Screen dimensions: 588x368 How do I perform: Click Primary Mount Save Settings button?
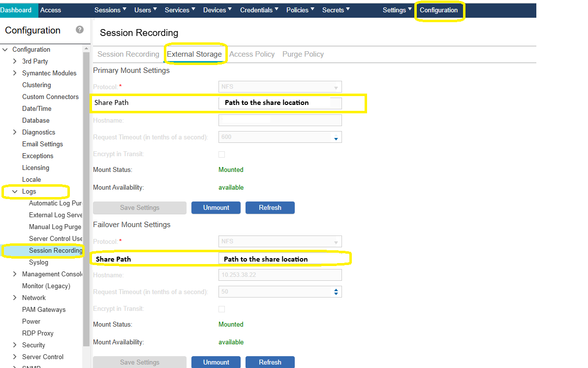140,208
